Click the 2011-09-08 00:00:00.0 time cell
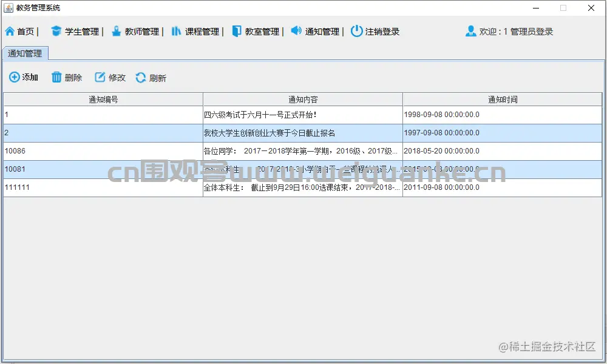Viewport: 607px width, 364px height. coord(503,187)
